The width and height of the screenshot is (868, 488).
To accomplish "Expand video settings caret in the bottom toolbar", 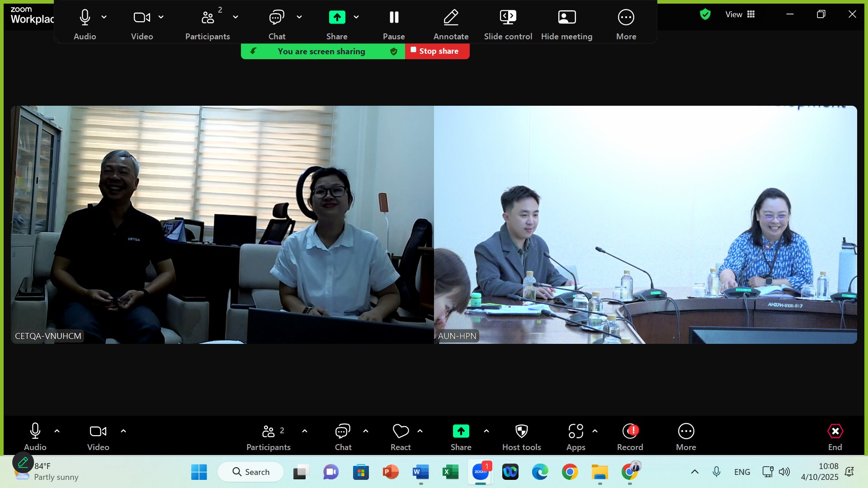I will [123, 431].
